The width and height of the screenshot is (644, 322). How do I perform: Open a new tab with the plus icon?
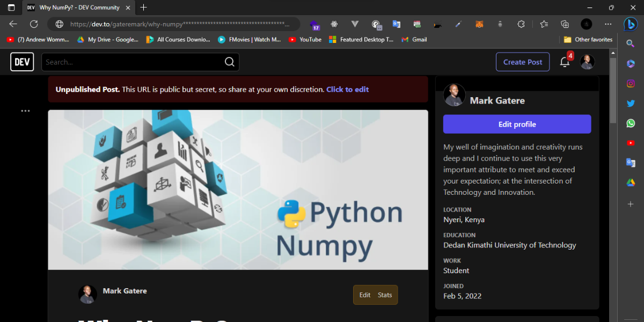(144, 8)
